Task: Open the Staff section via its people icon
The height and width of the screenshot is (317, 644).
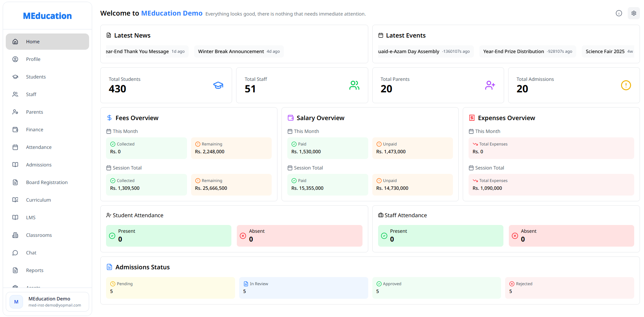Action: [15, 94]
